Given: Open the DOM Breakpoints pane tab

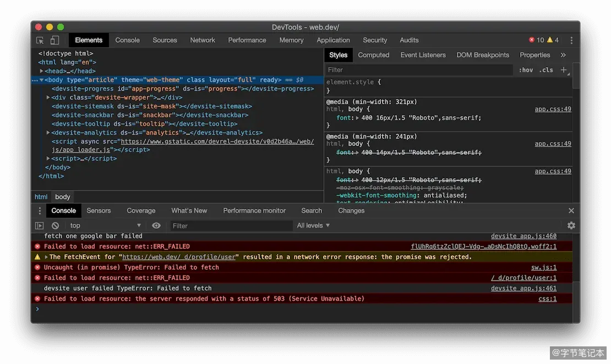Looking at the screenshot, I should [x=483, y=55].
